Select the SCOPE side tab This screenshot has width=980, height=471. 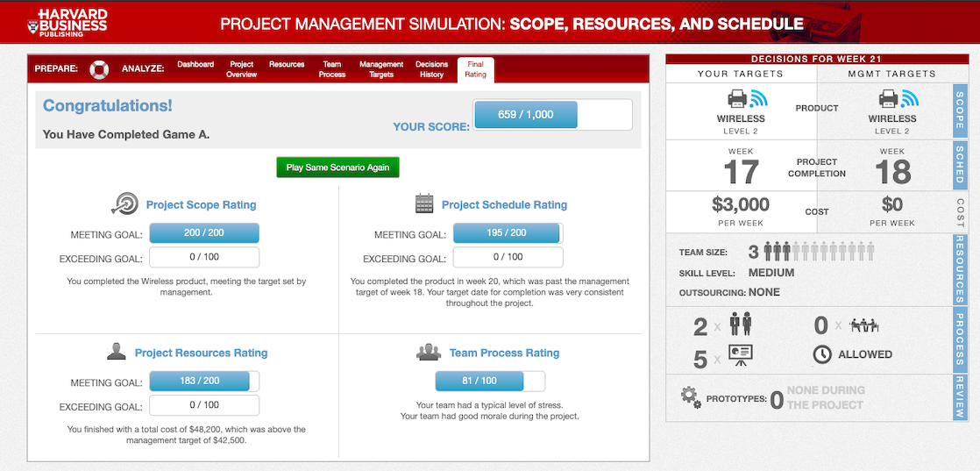pos(960,112)
